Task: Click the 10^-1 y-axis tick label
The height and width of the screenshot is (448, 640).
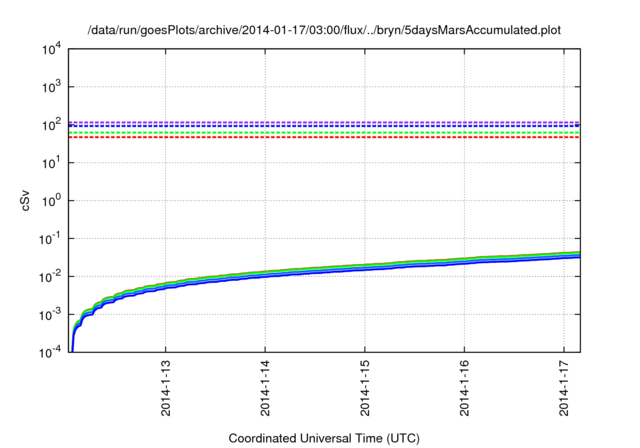Action: 50,239
